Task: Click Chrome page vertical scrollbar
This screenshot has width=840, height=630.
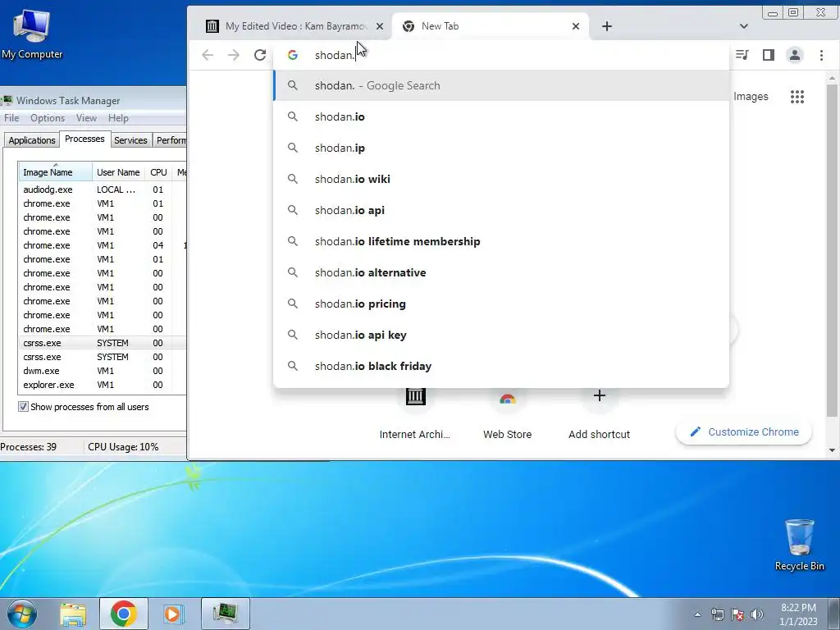Action: (832, 249)
